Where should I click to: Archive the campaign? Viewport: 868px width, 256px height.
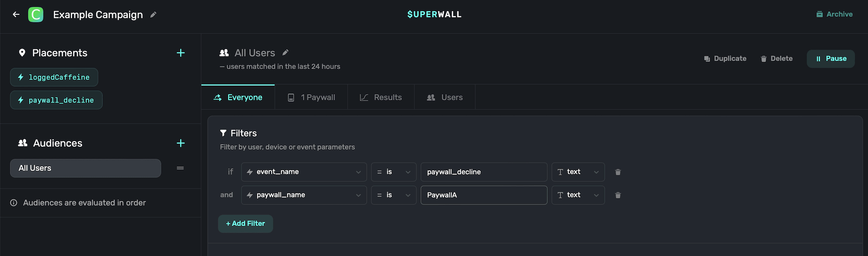834,14
